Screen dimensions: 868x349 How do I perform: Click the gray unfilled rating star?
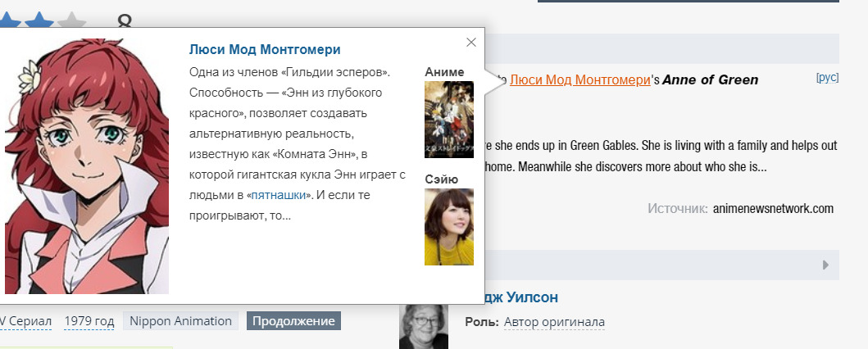point(72,20)
